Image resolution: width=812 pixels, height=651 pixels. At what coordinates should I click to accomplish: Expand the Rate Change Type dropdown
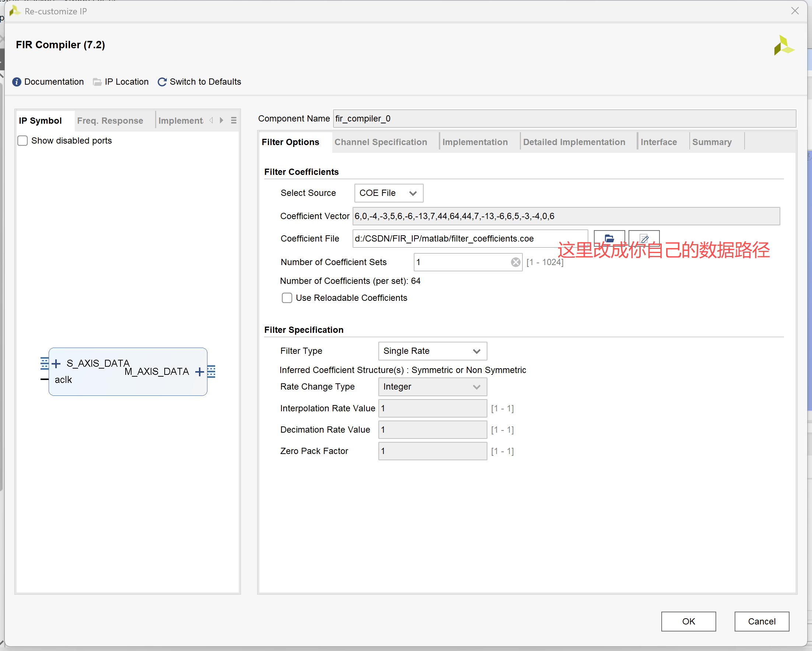pyautogui.click(x=432, y=387)
